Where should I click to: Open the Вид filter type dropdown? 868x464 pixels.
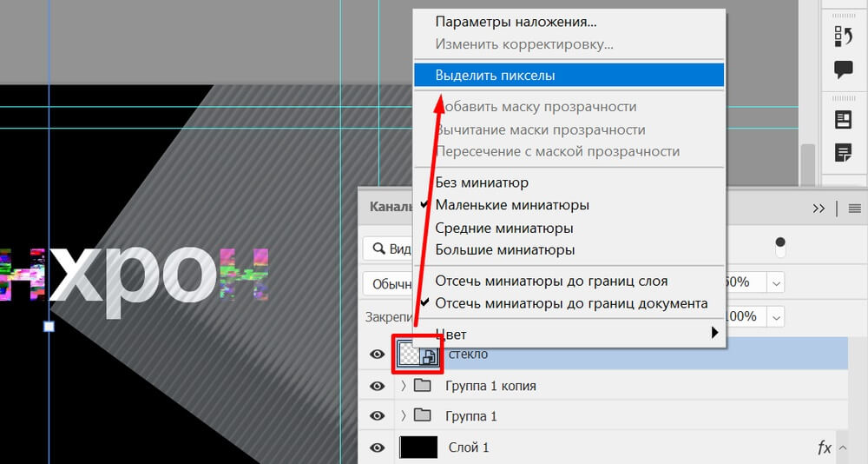pyautogui.click(x=388, y=249)
